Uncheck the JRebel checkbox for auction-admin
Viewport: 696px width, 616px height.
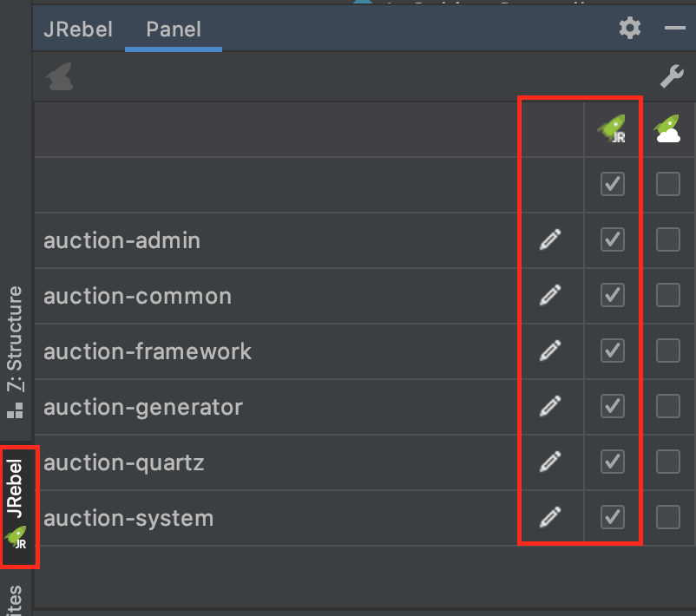pos(612,239)
